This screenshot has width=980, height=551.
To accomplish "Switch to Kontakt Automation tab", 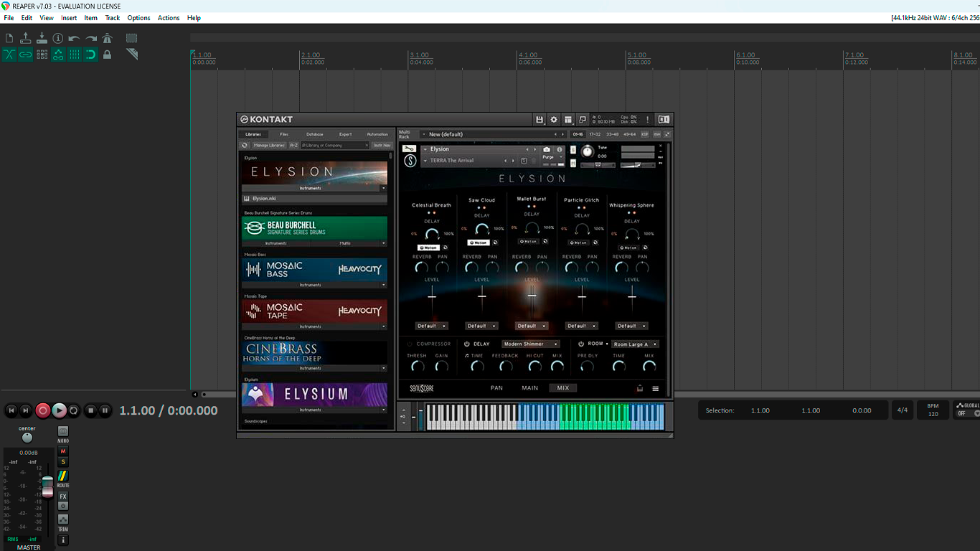I will click(x=377, y=134).
